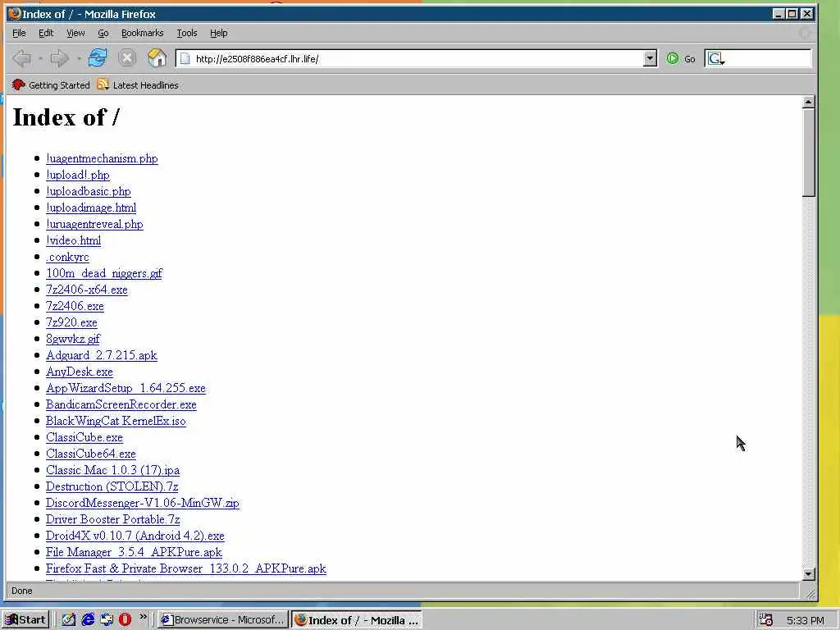This screenshot has width=840, height=630.
Task: Open the 8gwvkz.gif link
Action: [73, 339]
